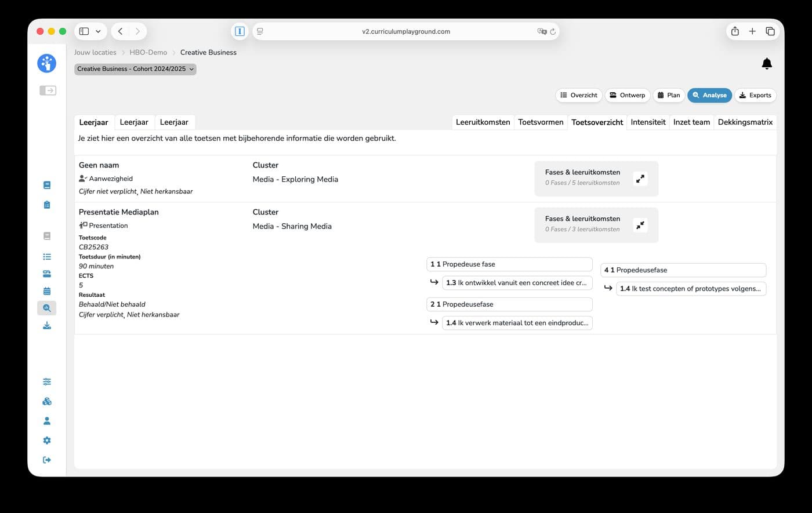
Task: Click the Safari share icon
Action: click(735, 31)
